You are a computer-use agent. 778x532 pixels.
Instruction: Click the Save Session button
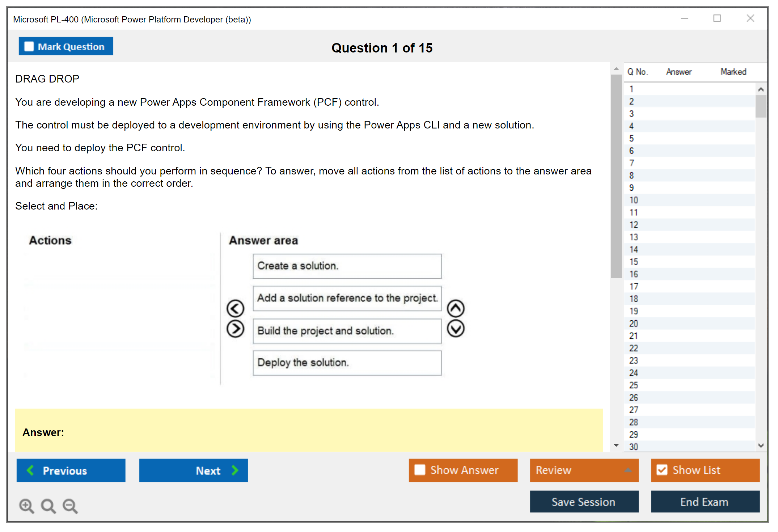coord(584,502)
